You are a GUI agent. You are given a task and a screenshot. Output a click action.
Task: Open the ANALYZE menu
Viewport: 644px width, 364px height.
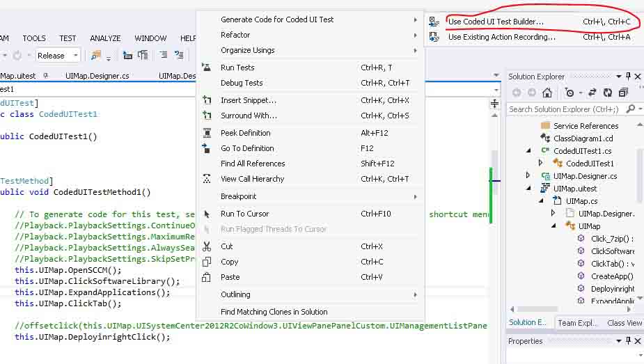click(105, 38)
